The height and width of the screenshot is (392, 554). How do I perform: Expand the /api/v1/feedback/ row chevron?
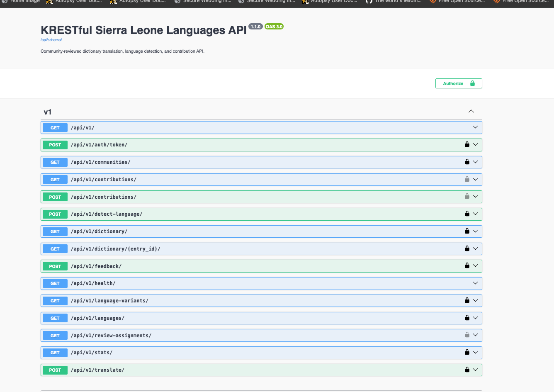pyautogui.click(x=476, y=265)
